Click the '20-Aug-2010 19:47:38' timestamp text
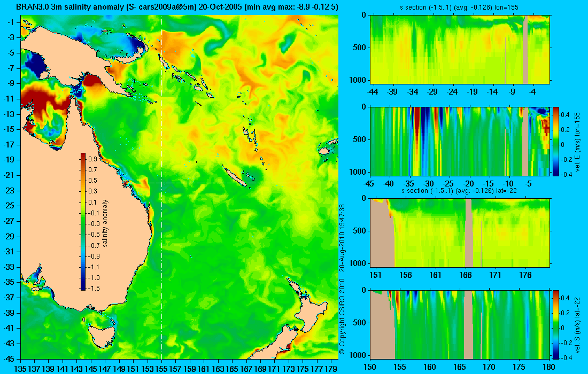 click(x=342, y=237)
